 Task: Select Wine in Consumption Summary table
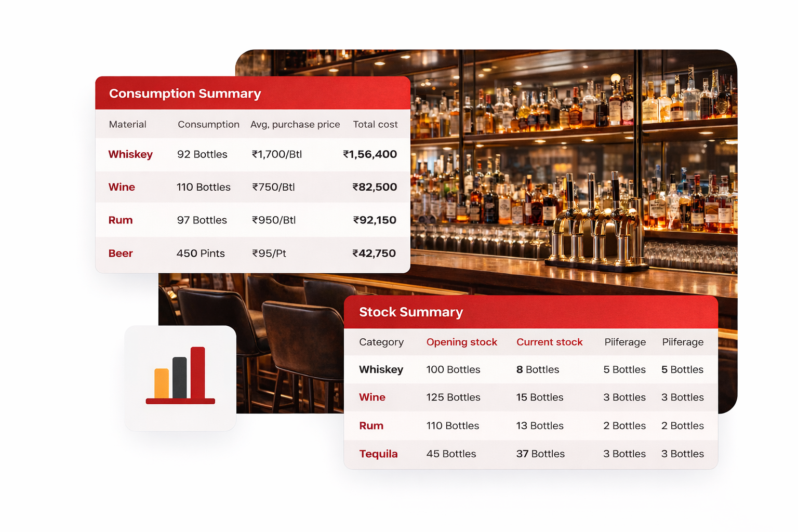[122, 187]
